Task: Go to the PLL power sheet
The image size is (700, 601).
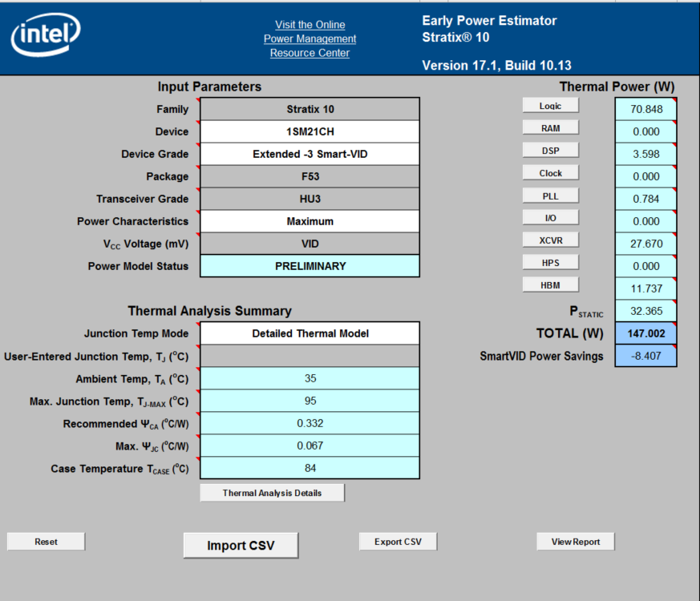Action: coord(550,196)
